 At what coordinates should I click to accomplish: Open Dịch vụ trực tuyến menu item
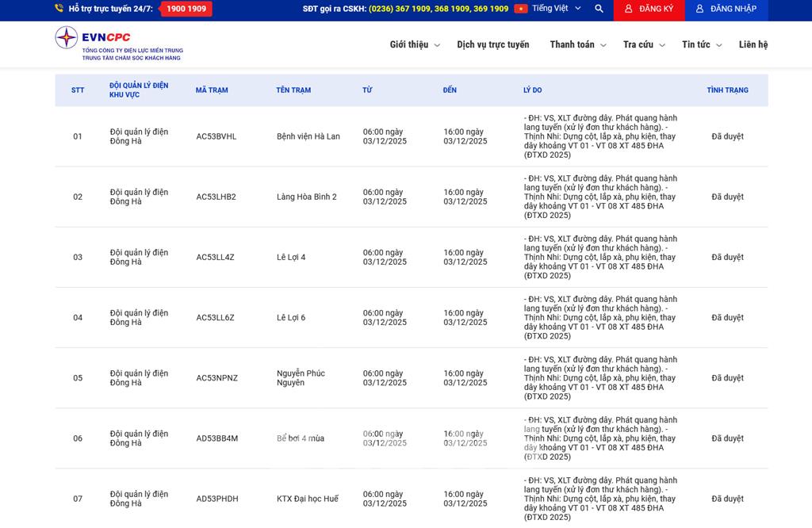(x=492, y=44)
